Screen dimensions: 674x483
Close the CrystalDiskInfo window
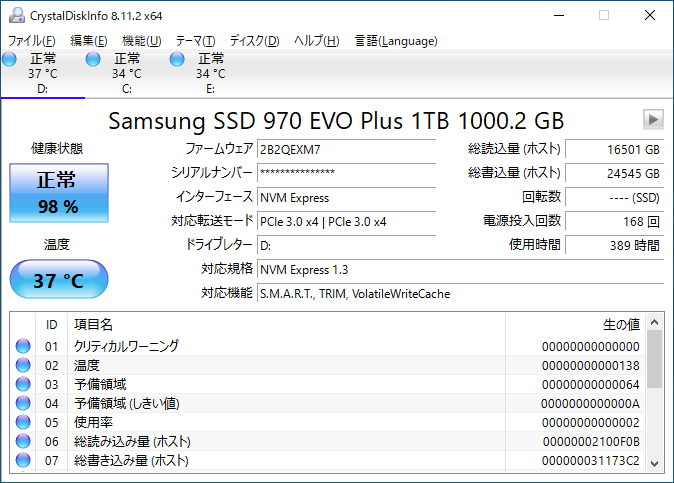(650, 15)
